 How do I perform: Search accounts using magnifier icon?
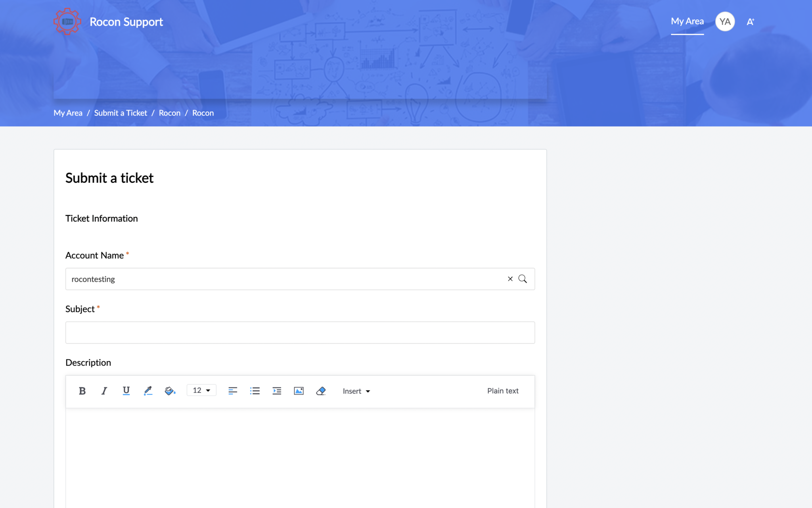point(523,279)
